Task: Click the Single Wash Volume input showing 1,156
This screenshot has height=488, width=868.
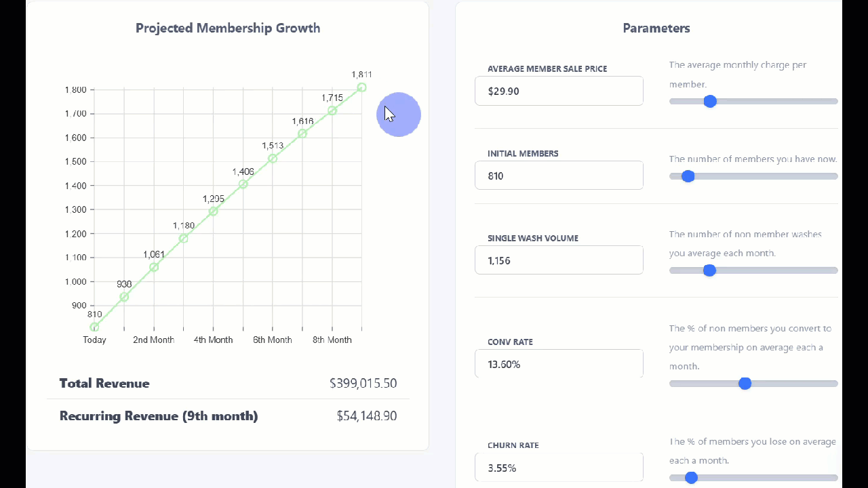Action: pyautogui.click(x=559, y=260)
